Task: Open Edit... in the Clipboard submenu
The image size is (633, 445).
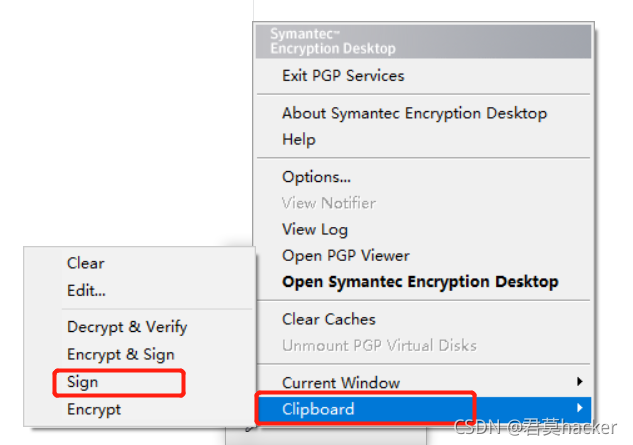Action: (139, 290)
